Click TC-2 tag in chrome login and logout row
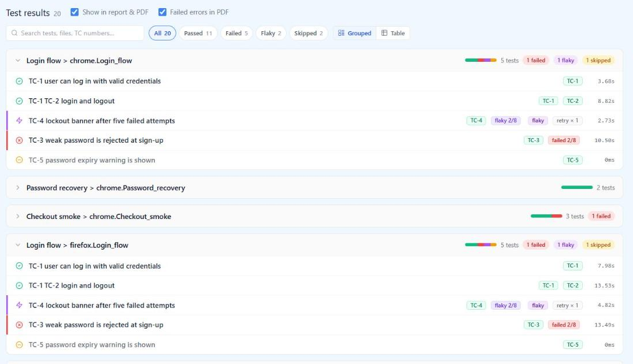633x364 pixels. (572, 101)
